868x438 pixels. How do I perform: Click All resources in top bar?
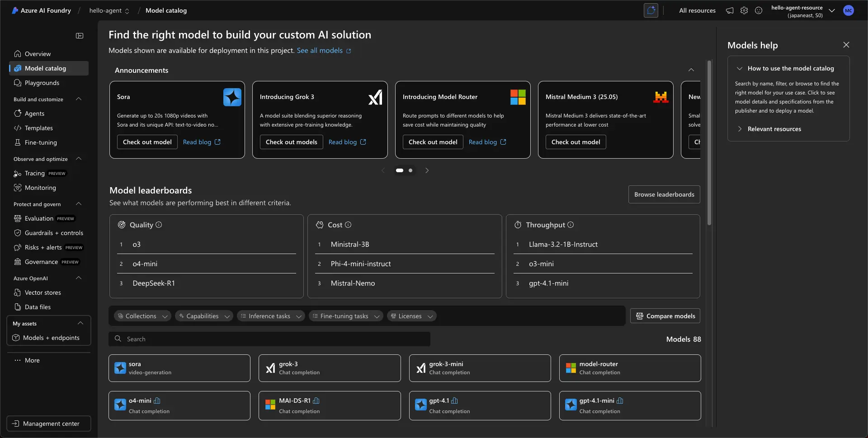(x=697, y=10)
